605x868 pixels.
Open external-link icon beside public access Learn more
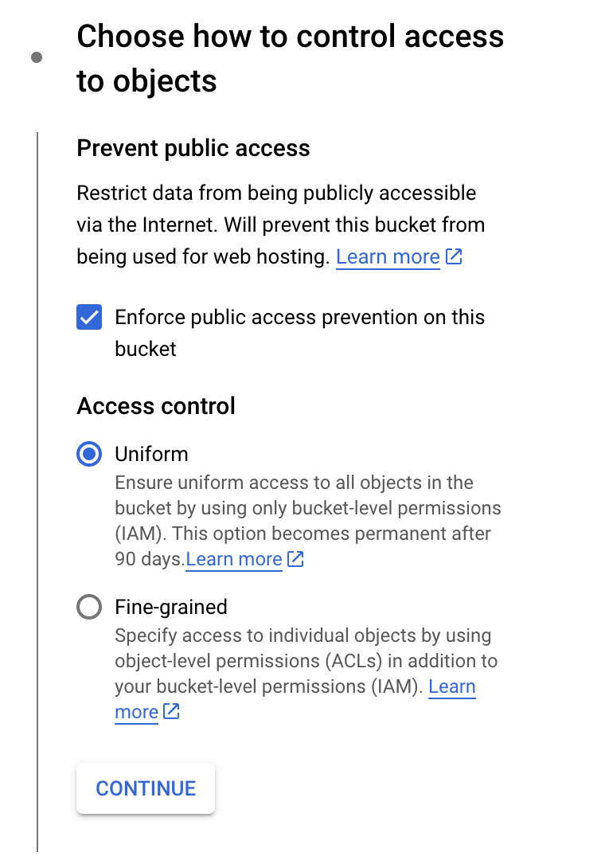click(x=455, y=257)
